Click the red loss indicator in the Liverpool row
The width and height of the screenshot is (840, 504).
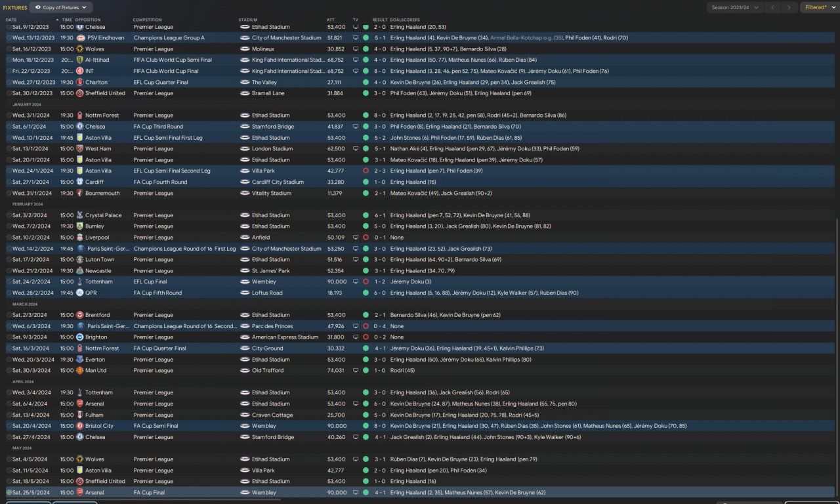point(366,238)
